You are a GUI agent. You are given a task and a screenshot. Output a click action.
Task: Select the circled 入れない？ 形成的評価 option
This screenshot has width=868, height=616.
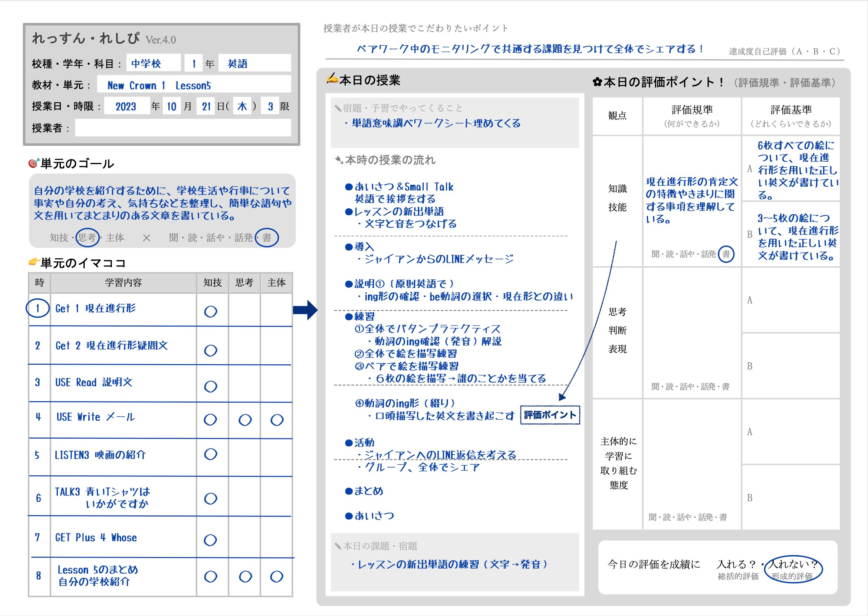(793, 569)
